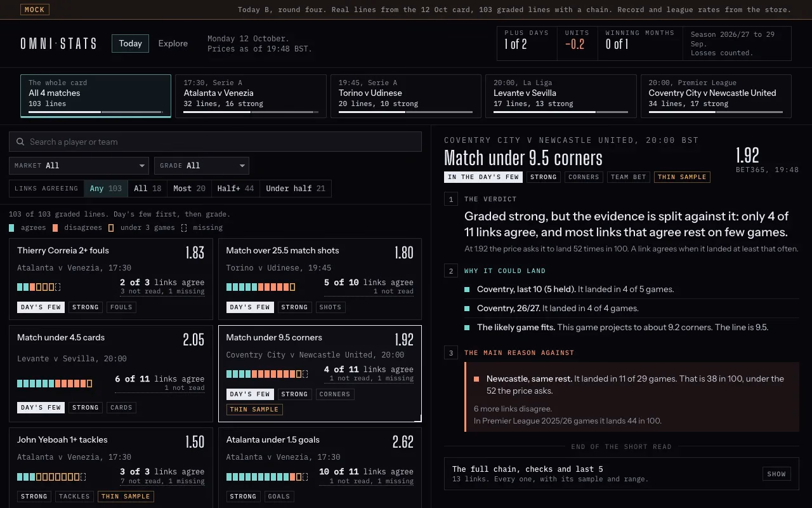Image resolution: width=812 pixels, height=508 pixels.
Task: Click 'IN THE DAY'S FEW' tag in detail panel
Action: click(483, 177)
